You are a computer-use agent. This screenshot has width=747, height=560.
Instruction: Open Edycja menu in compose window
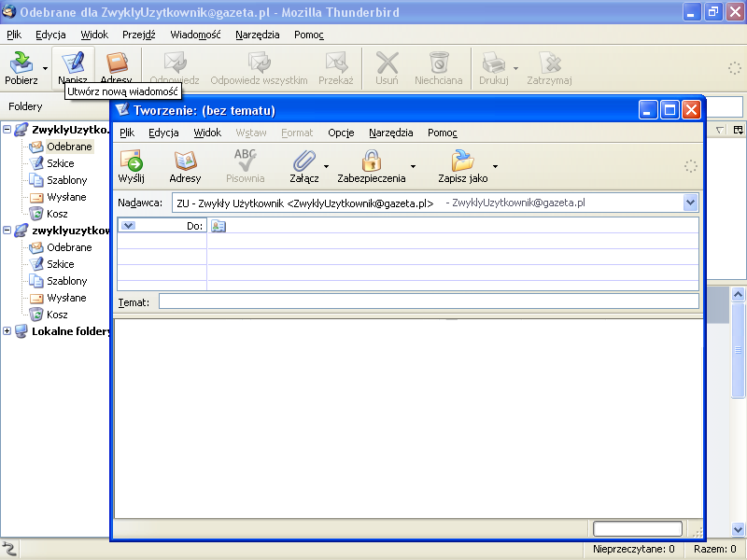point(163,133)
